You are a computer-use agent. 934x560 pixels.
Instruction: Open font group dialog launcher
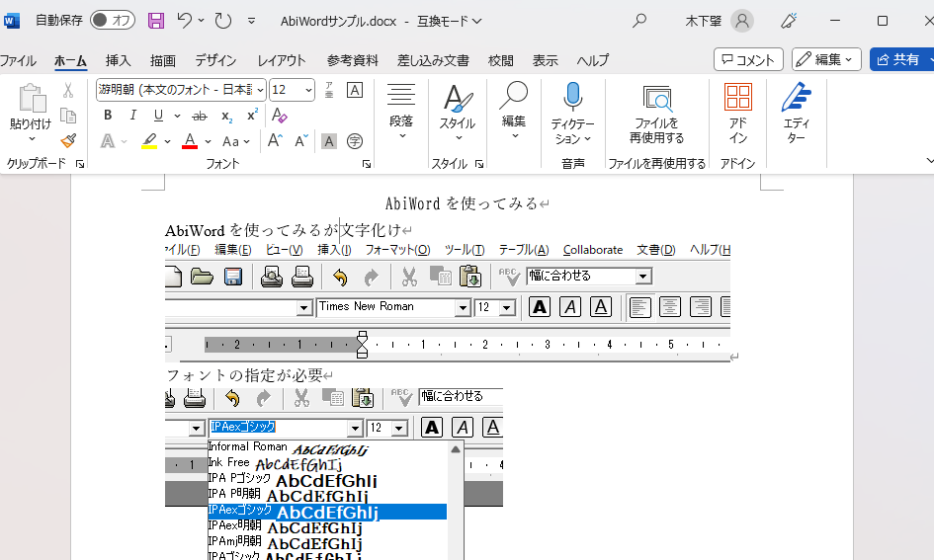click(367, 164)
